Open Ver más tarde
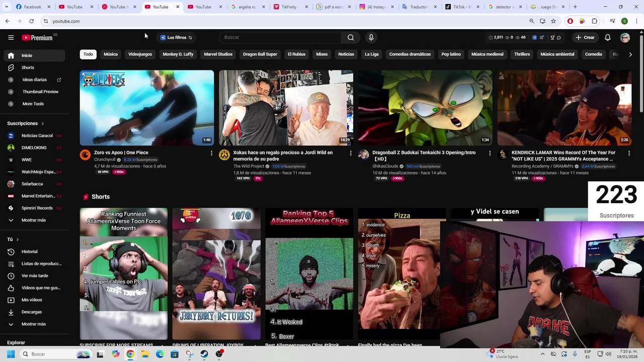 tap(33, 276)
